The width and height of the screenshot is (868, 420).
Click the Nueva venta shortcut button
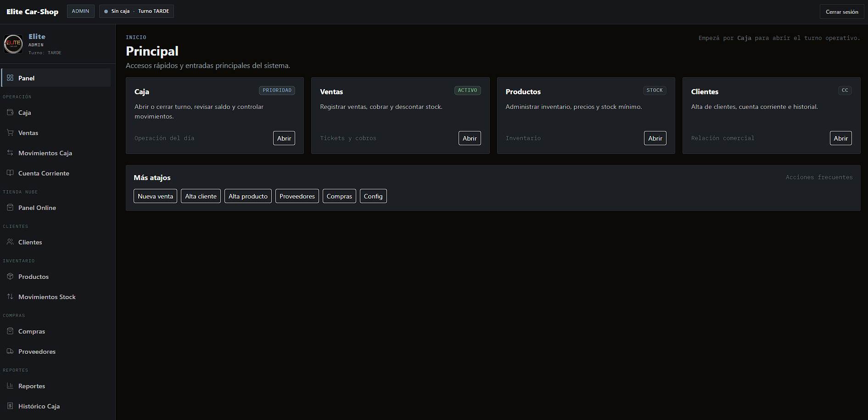(155, 196)
